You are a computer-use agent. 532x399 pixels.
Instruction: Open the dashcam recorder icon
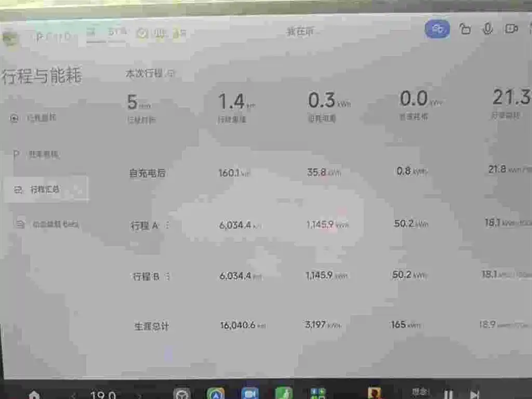511,29
